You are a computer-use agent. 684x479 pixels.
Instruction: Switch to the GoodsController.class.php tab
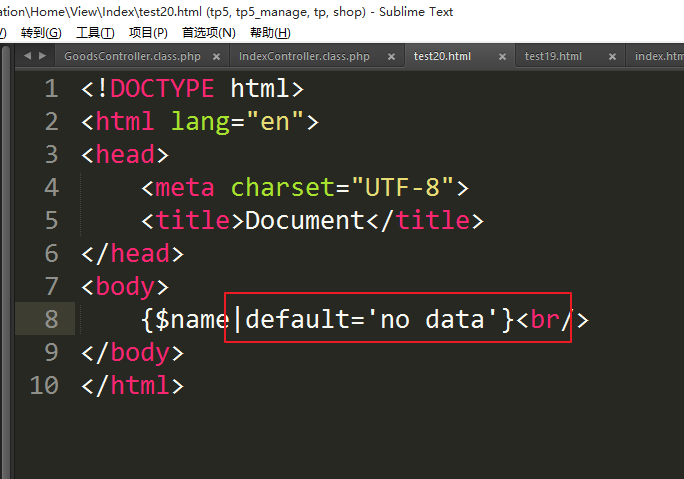[130, 57]
